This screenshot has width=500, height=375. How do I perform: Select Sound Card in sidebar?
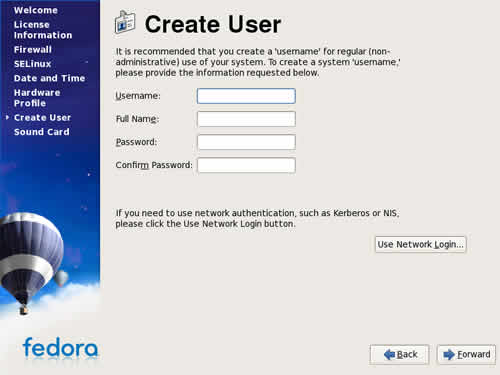(x=42, y=132)
